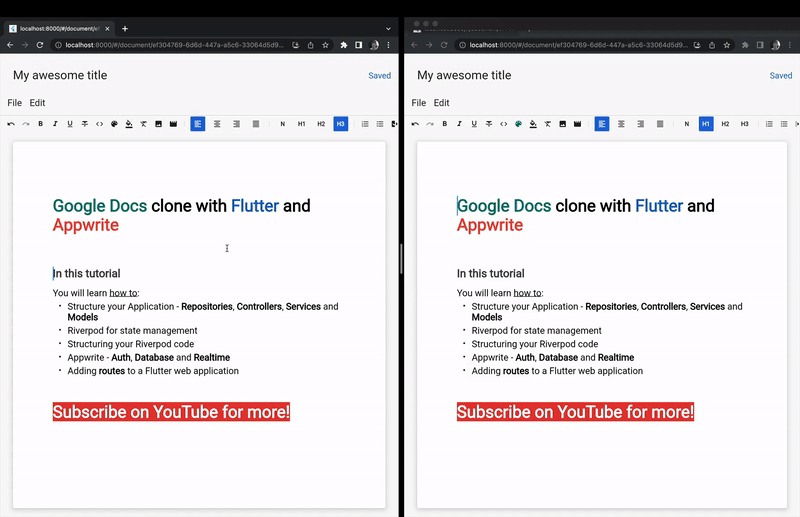Viewport: 800px width, 517px height.
Task: Select align left in left window toolbar
Action: [x=197, y=124]
